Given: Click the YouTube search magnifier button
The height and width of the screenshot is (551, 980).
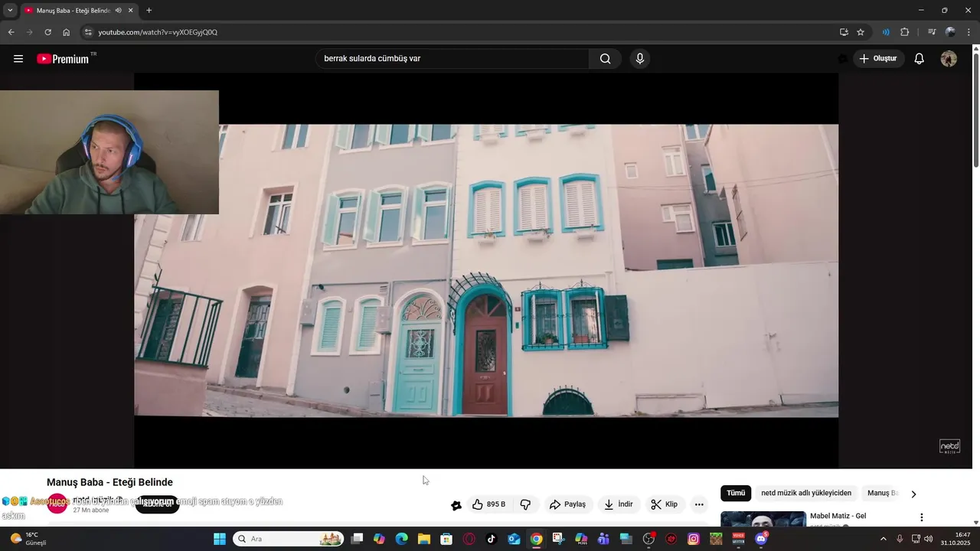Looking at the screenshot, I should pos(605,59).
